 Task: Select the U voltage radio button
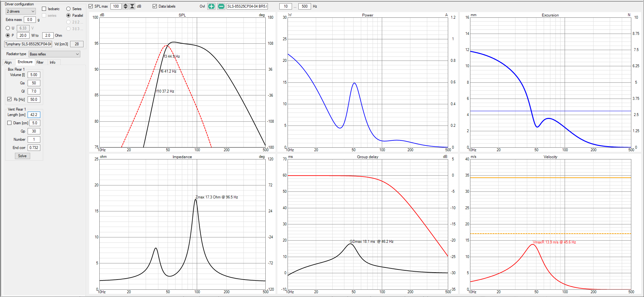pos(8,28)
